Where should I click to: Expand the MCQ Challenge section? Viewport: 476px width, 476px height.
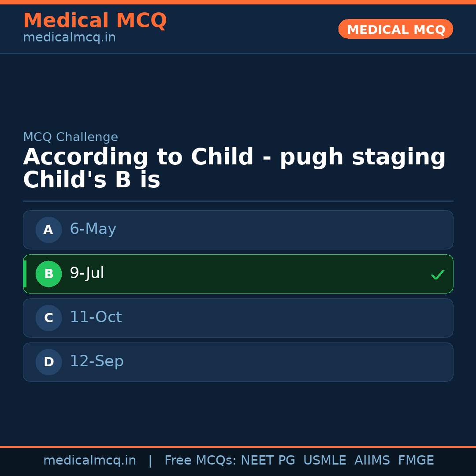click(x=71, y=137)
